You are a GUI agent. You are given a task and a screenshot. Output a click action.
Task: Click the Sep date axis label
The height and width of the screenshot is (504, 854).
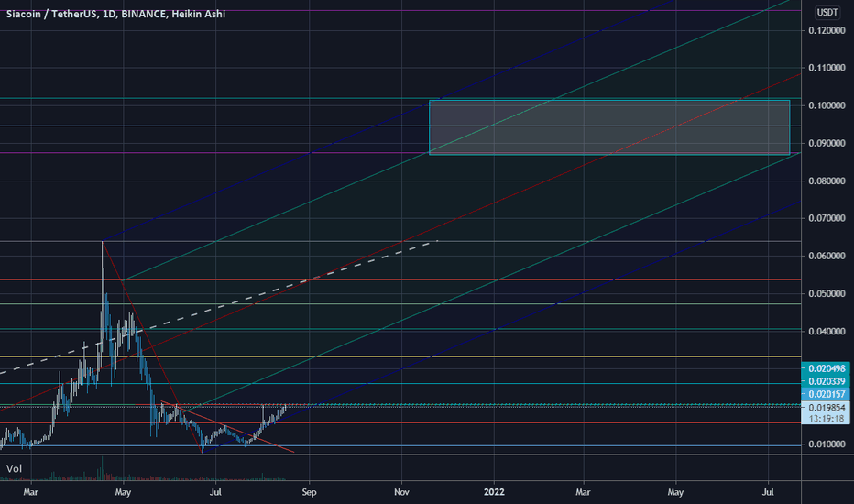click(309, 492)
